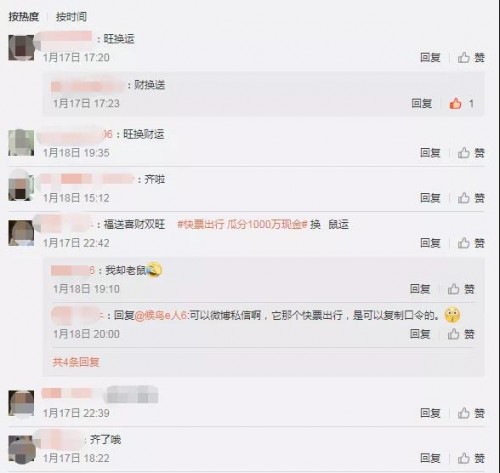Sort comments by 按时间
Viewport: 500px width, 473px height.
71,17
